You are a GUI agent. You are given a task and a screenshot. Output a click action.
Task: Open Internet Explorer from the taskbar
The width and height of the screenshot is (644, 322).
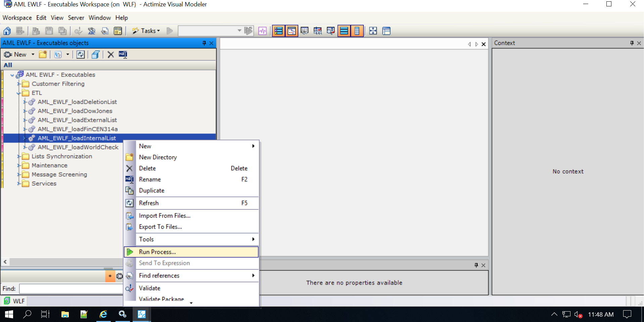pyautogui.click(x=103, y=314)
